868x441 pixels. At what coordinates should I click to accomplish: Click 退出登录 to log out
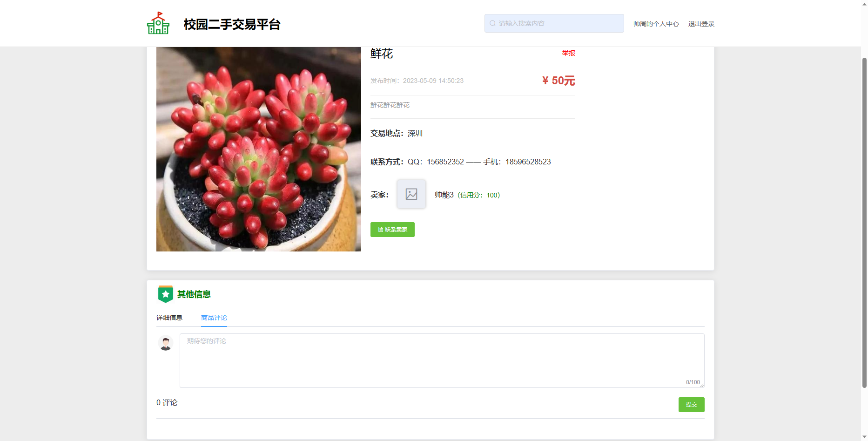coord(701,23)
